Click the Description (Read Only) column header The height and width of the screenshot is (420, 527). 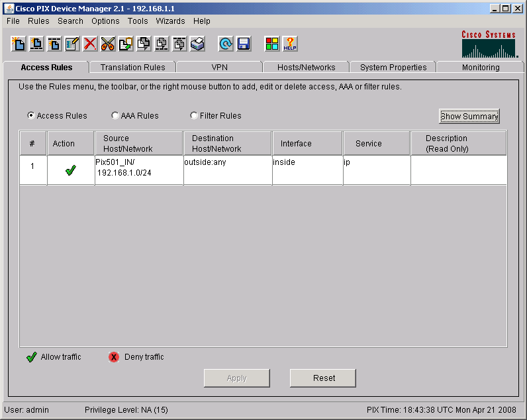click(x=458, y=143)
